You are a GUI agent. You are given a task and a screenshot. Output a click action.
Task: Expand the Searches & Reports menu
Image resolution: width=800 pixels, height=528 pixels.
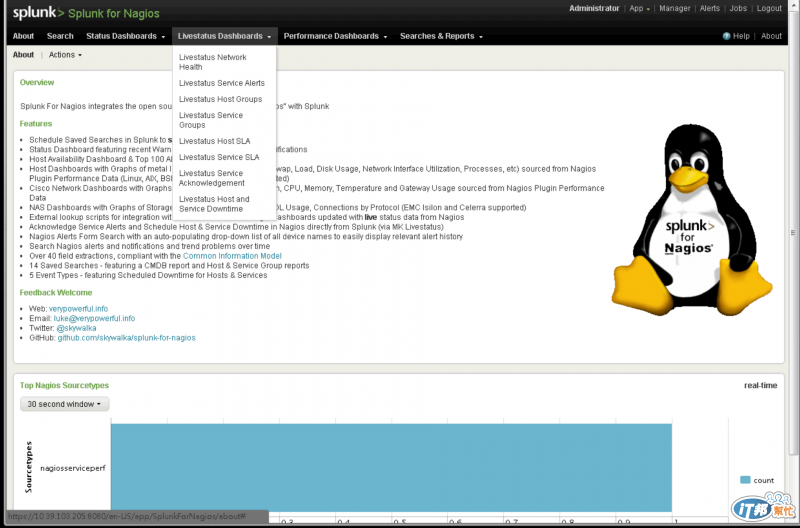point(441,36)
